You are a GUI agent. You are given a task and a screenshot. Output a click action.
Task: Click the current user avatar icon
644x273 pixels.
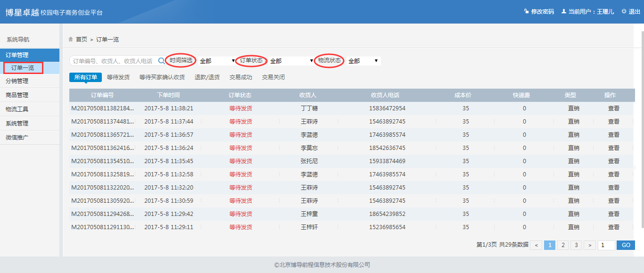pos(563,11)
